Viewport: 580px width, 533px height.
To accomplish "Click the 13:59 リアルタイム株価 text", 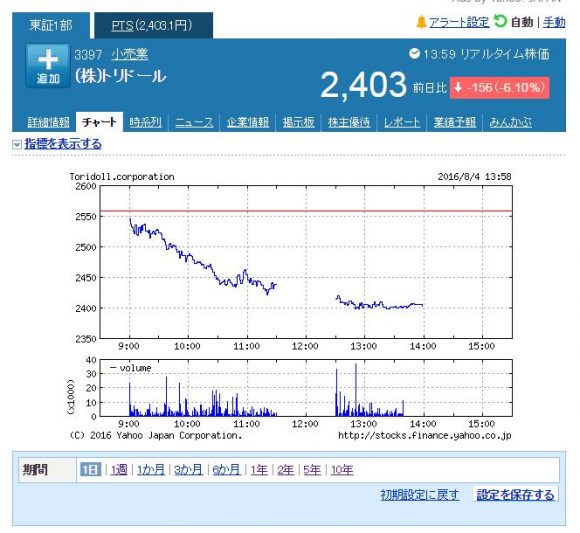I will [486, 54].
